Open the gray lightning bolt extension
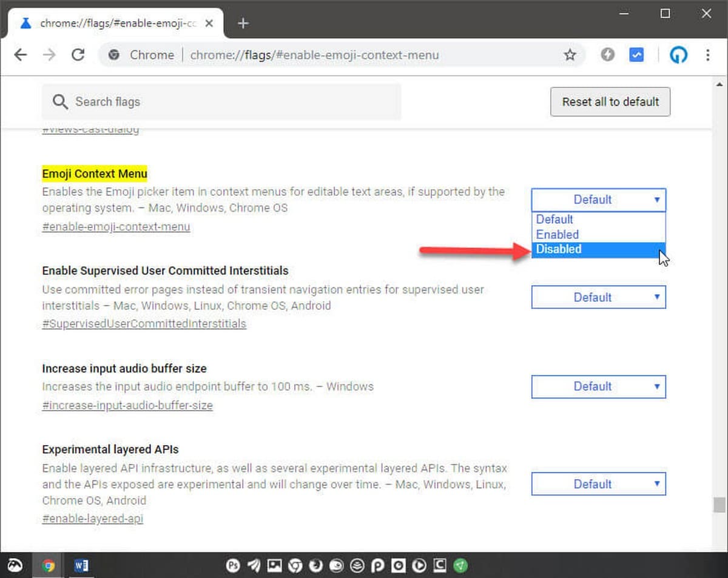This screenshot has height=578, width=728. click(607, 55)
